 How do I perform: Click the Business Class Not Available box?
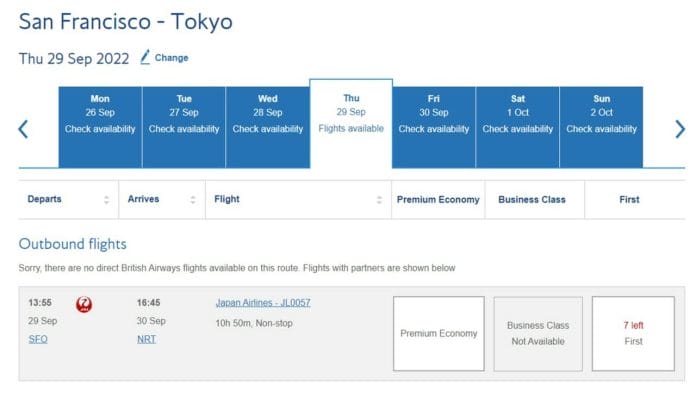[538, 333]
